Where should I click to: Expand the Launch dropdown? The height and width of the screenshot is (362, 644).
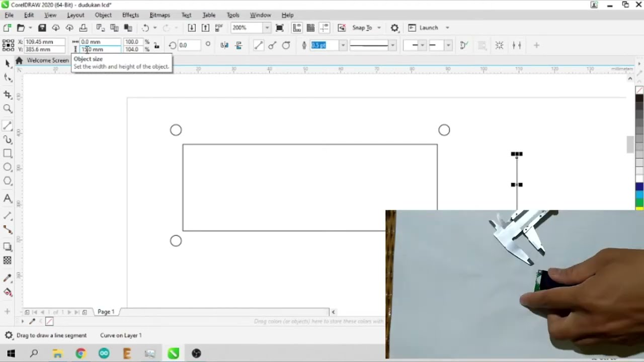click(x=447, y=28)
